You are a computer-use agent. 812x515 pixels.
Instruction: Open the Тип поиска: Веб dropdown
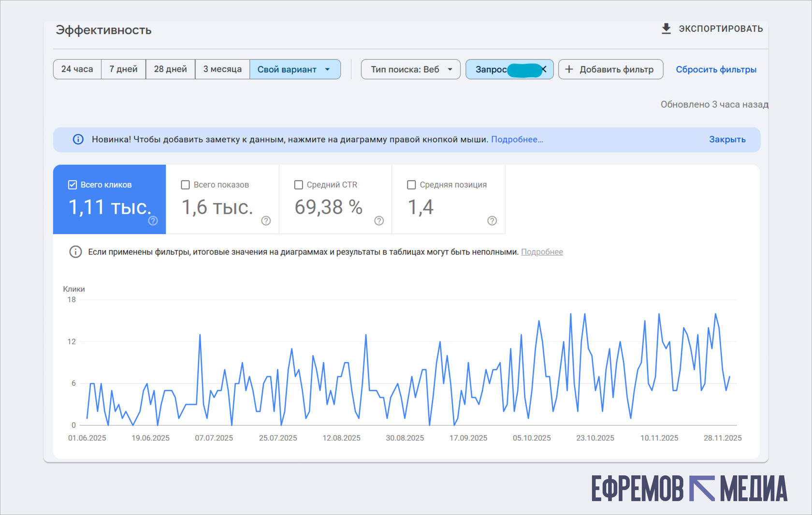(x=410, y=69)
